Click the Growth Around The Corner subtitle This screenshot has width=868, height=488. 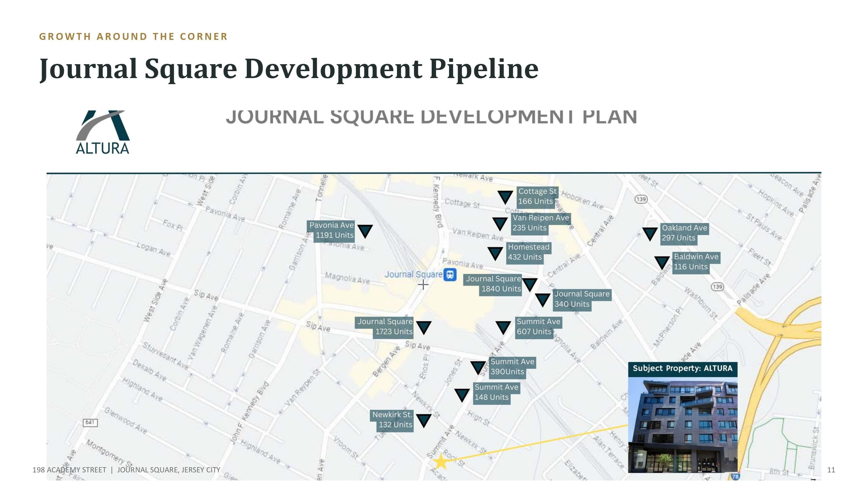coord(133,36)
